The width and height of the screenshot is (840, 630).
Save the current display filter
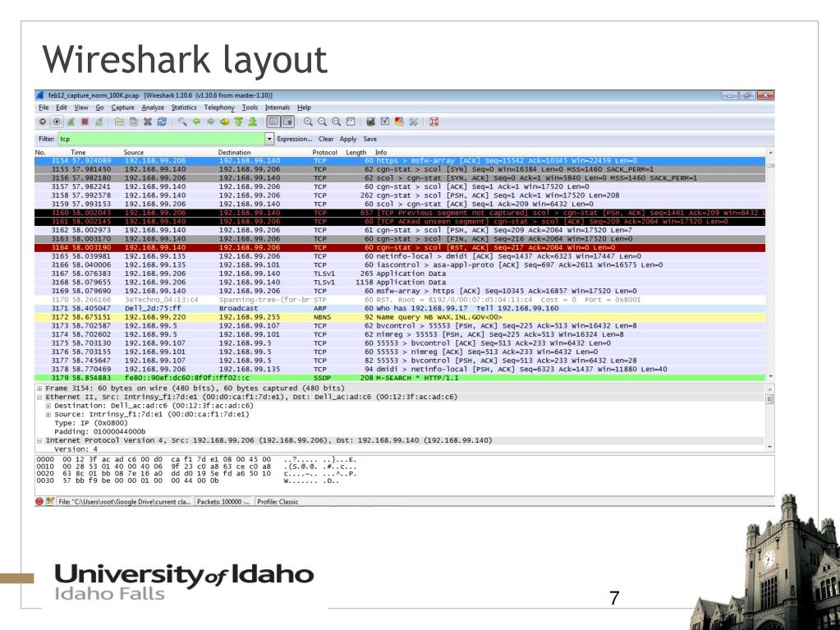click(370, 139)
